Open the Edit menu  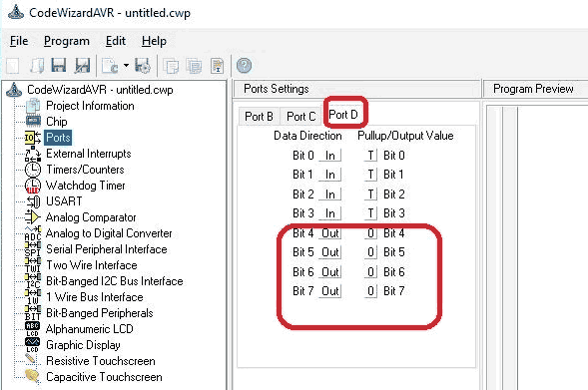[x=115, y=41]
